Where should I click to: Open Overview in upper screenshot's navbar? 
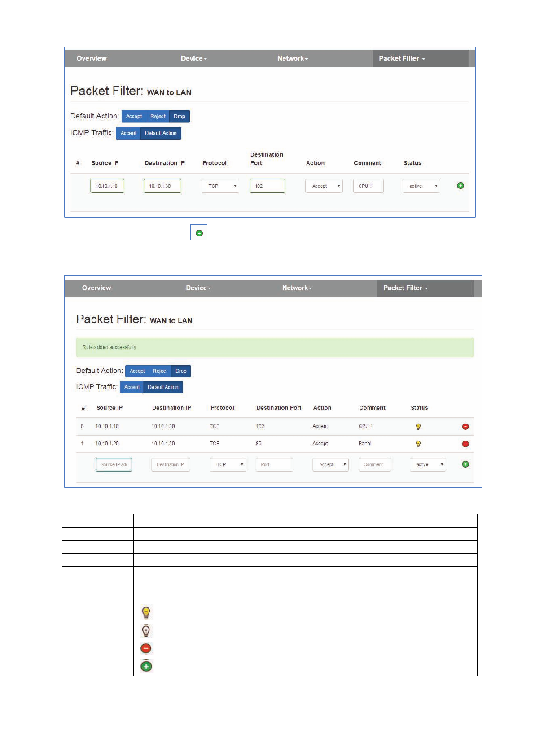pos(92,58)
